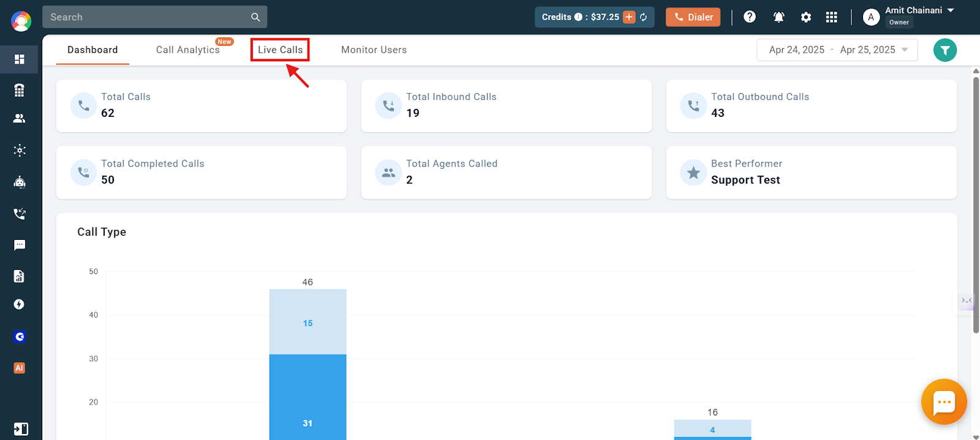Open the reports document icon in sidebar
This screenshot has height=440, width=980.
tap(20, 276)
